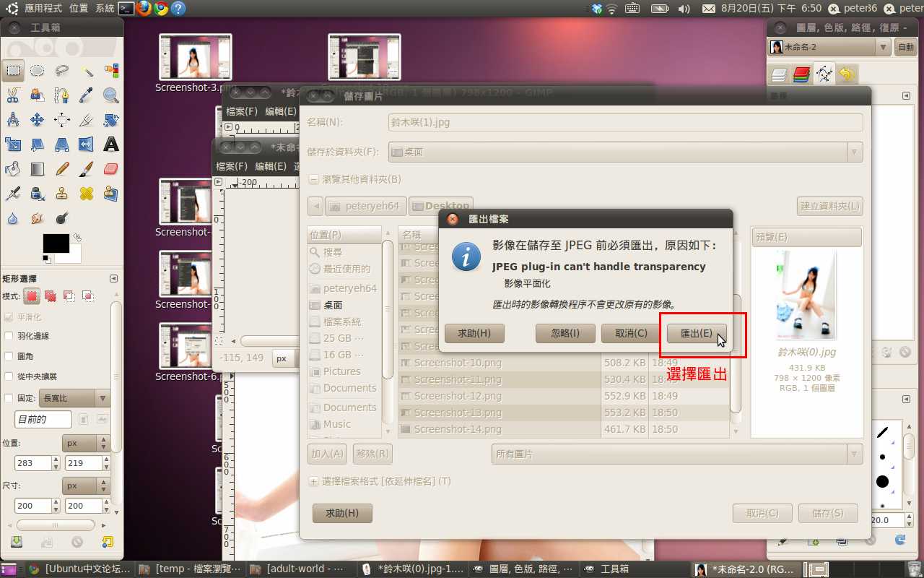Enable the 固定 checkbox

(x=9, y=398)
